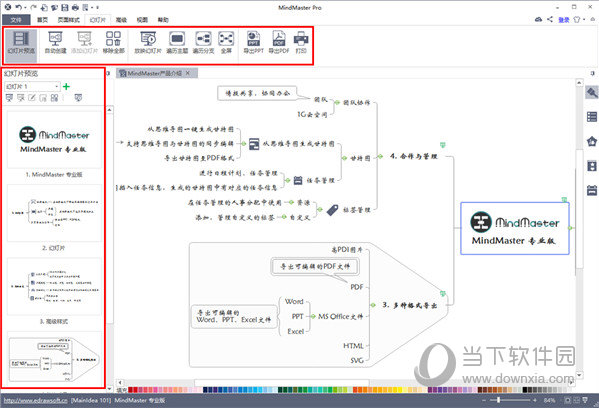Switch to the Home ribbon tab

42,20
